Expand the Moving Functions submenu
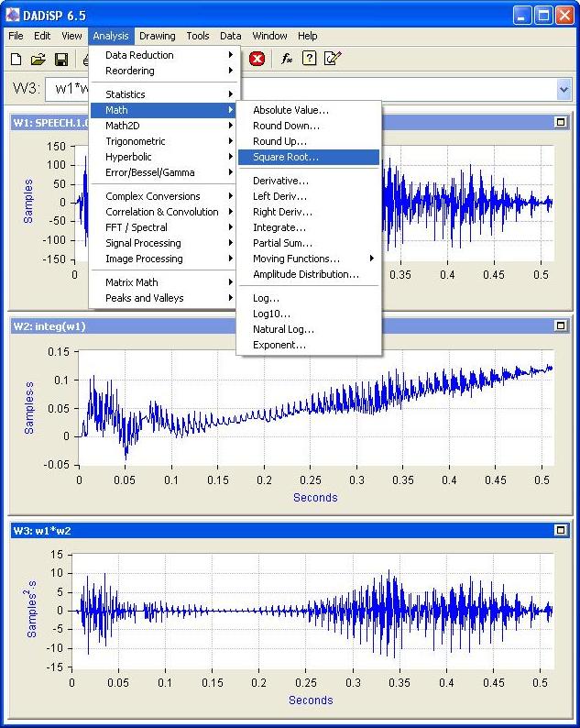 click(309, 259)
